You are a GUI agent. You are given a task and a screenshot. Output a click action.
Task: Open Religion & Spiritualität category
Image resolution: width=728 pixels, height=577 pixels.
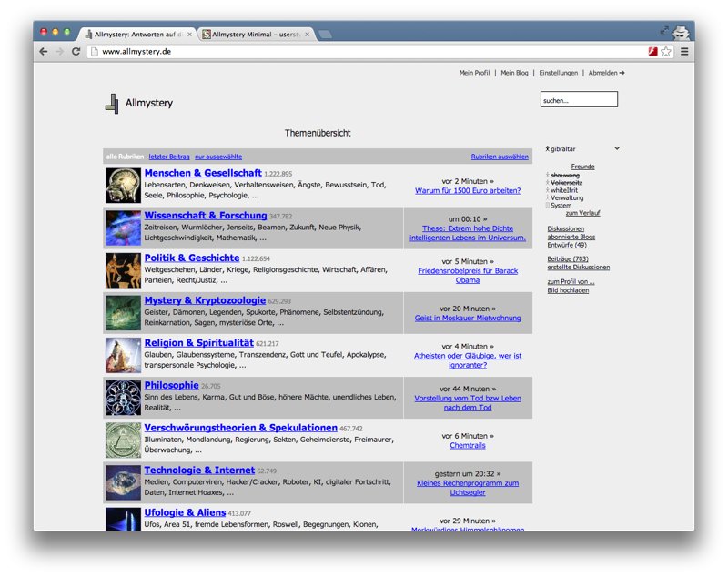pyautogui.click(x=198, y=343)
